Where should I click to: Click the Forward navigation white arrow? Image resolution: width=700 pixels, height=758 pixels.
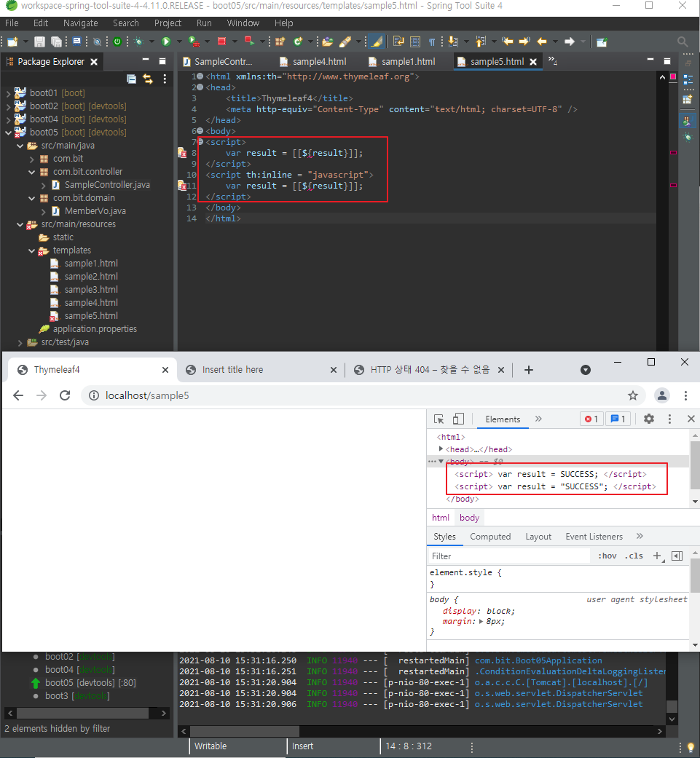click(570, 42)
